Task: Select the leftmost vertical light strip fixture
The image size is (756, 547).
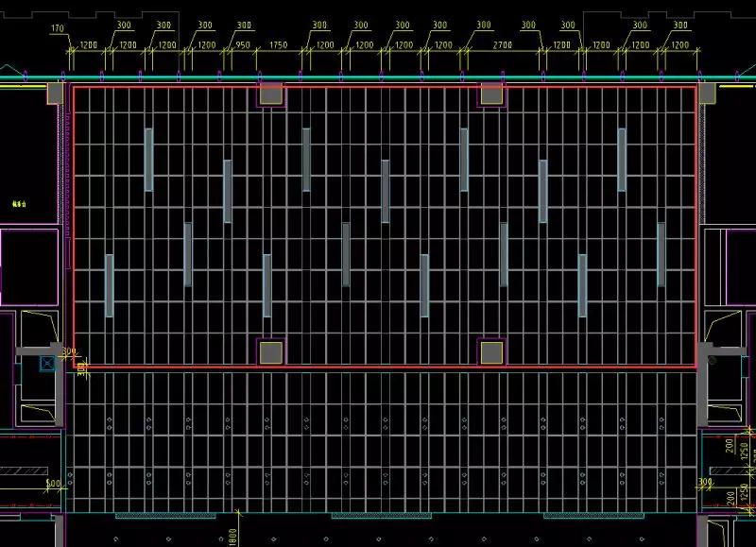Action: click(x=110, y=286)
